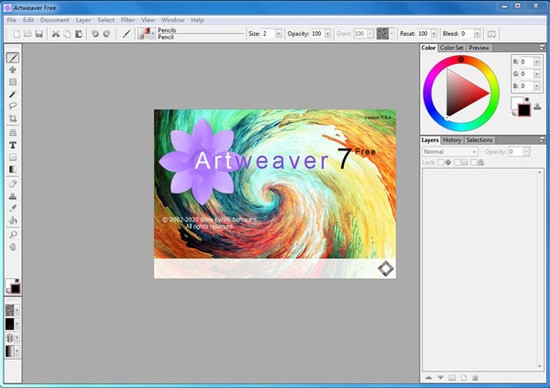Image resolution: width=550 pixels, height=388 pixels.
Task: Move layer up using the up arrow
Action: click(x=428, y=378)
